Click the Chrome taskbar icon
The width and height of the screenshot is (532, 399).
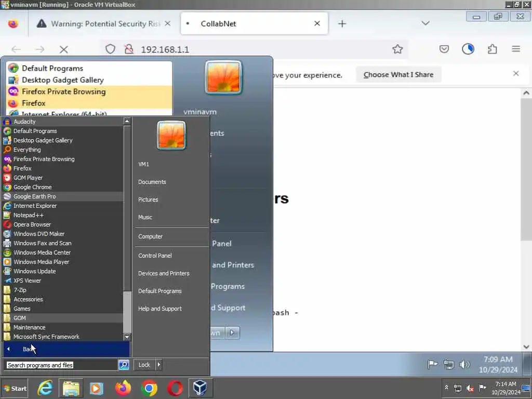149,388
